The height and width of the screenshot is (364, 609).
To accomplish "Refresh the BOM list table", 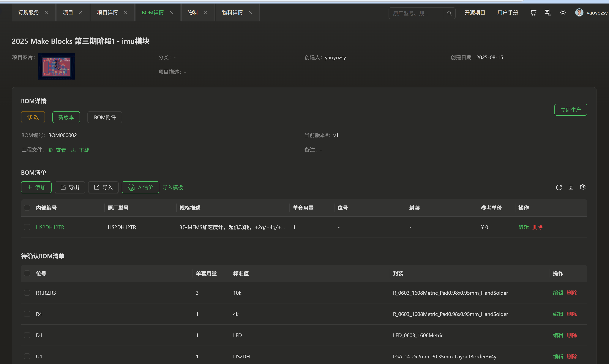I will (x=559, y=187).
